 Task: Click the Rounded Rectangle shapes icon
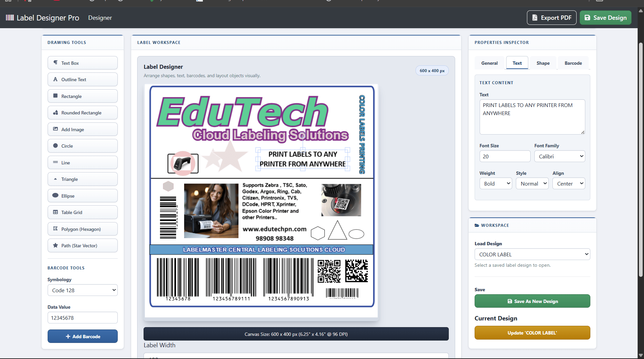pyautogui.click(x=56, y=113)
